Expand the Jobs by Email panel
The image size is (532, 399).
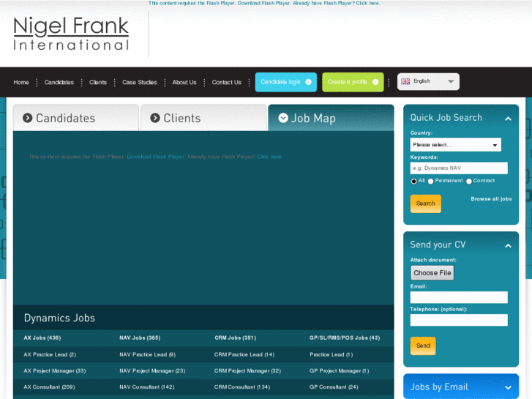pos(508,387)
